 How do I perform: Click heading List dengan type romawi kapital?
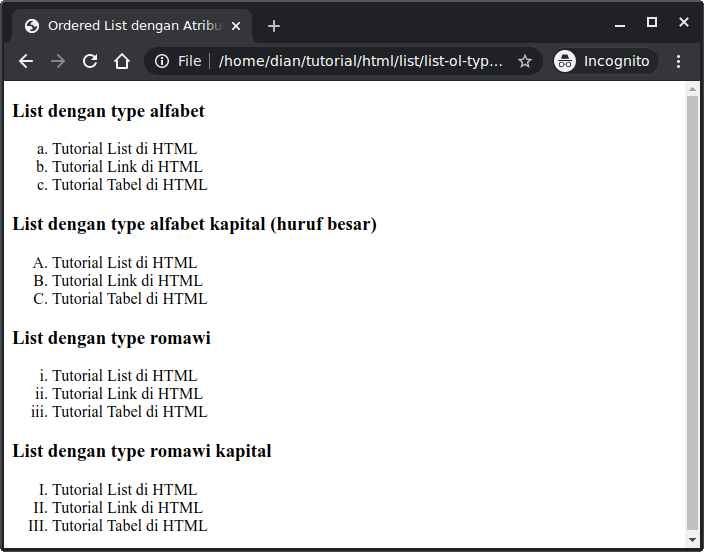141,451
